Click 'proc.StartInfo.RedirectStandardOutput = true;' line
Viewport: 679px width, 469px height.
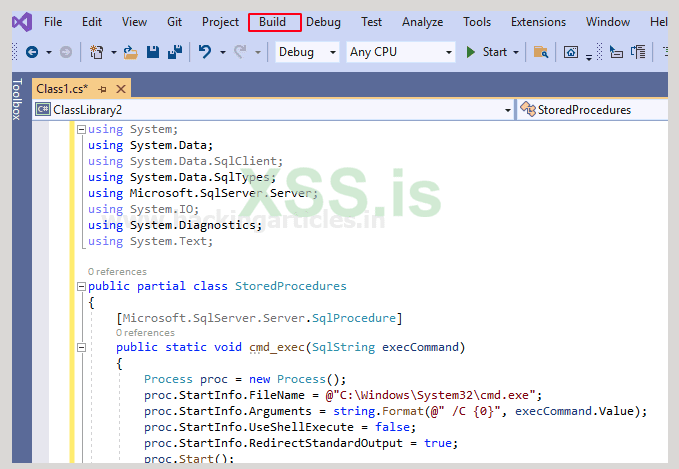301,443
